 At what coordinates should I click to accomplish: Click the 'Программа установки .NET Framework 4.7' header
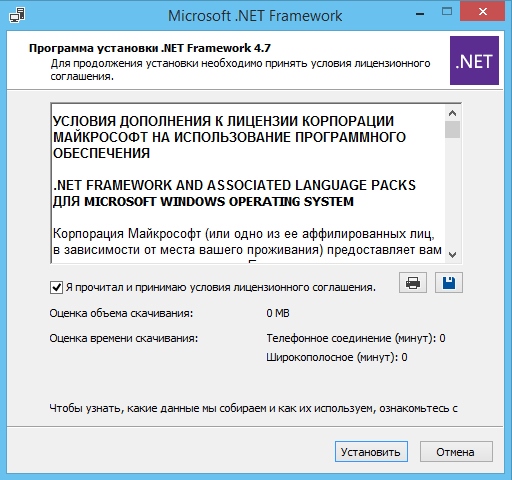[150, 48]
